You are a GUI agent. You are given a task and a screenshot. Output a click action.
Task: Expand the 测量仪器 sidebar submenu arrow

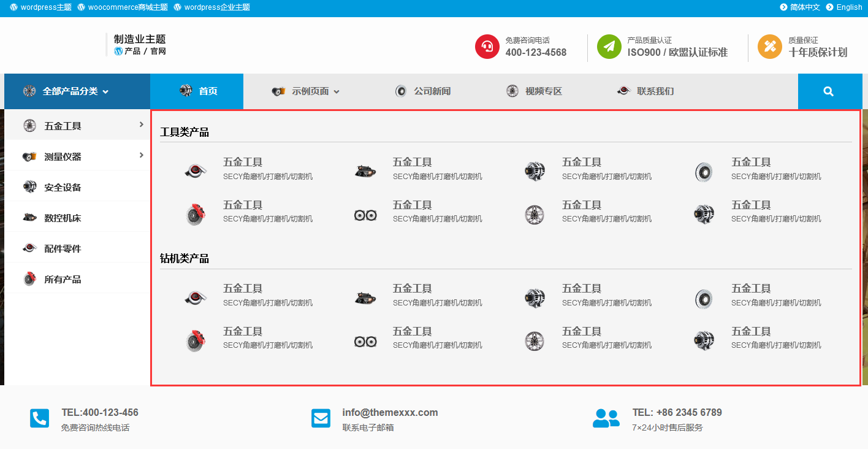coord(142,155)
